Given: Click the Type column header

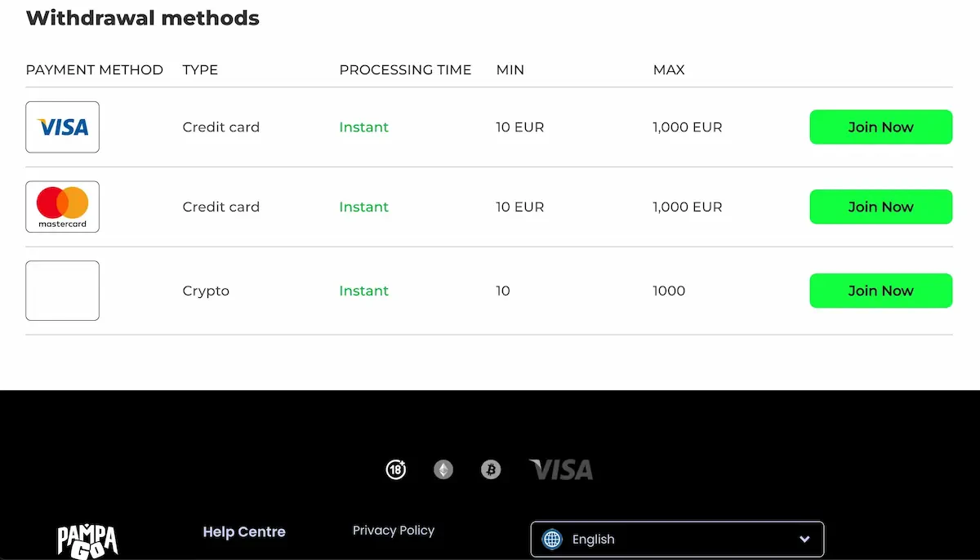Looking at the screenshot, I should (200, 70).
